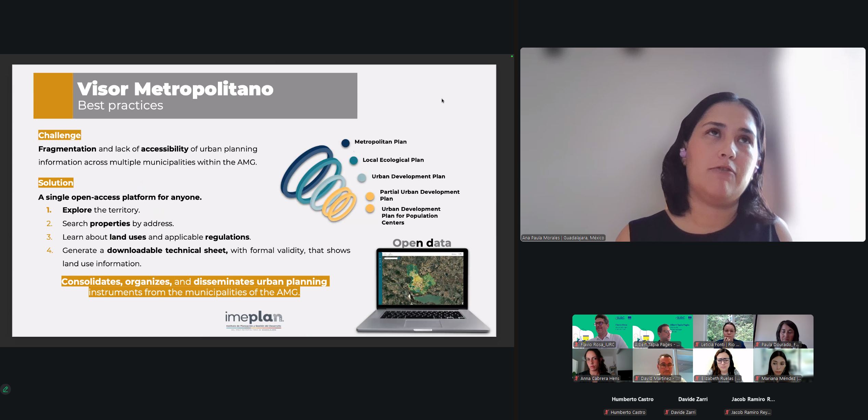This screenshot has height=420, width=868.
Task: Click David Martinez's muted microphone icon
Action: pos(637,379)
